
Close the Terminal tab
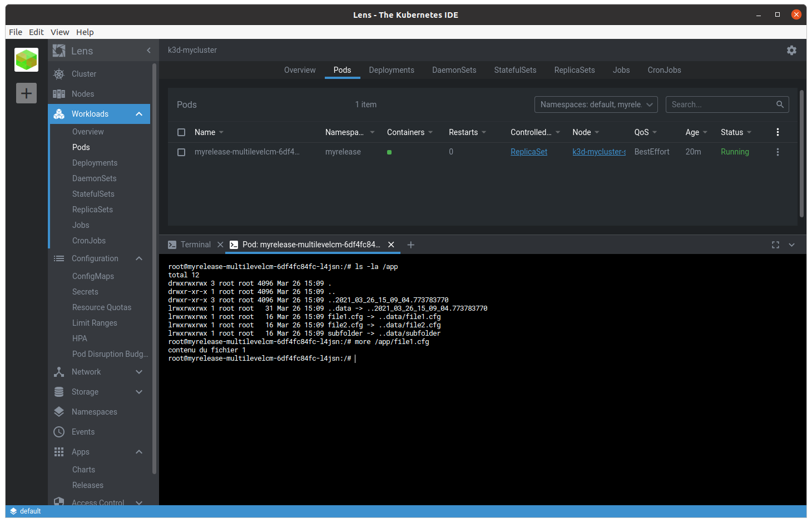(220, 245)
